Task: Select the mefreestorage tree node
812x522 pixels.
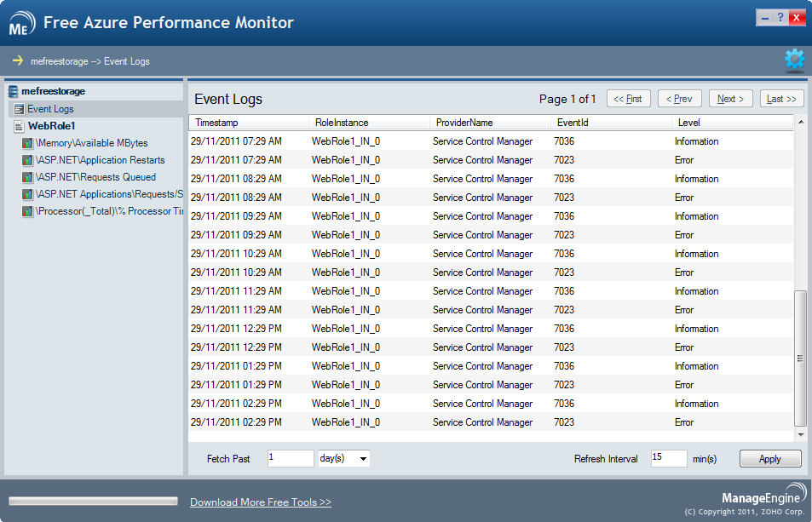Action: 53,92
